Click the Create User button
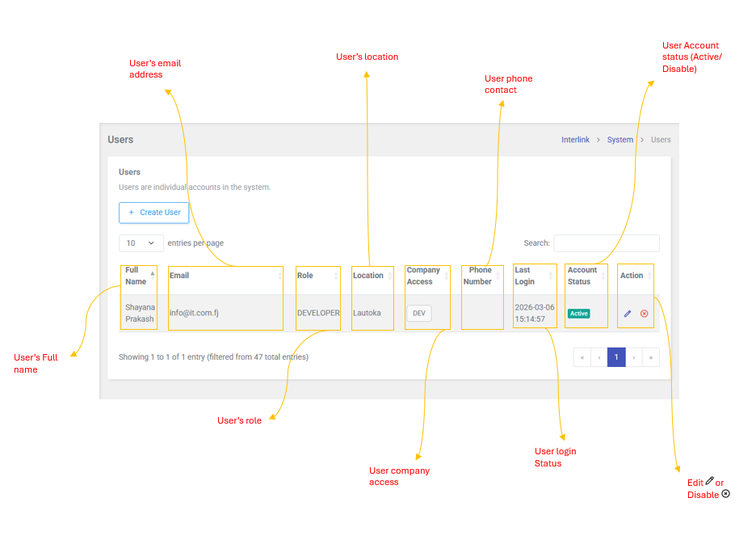This screenshot has width=756, height=536. pos(154,213)
